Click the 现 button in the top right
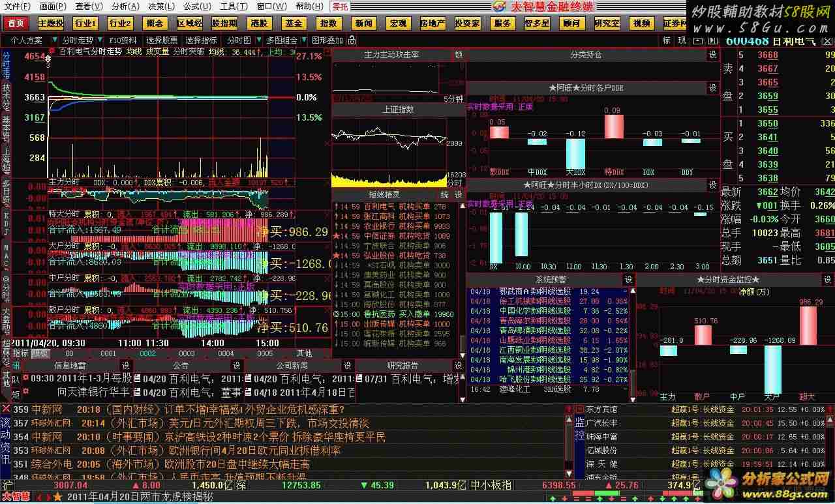Viewport: 835px width, 504px height. click(682, 40)
